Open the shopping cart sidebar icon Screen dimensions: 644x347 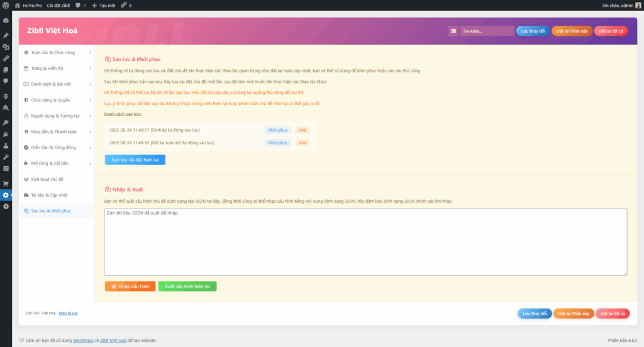6,184
